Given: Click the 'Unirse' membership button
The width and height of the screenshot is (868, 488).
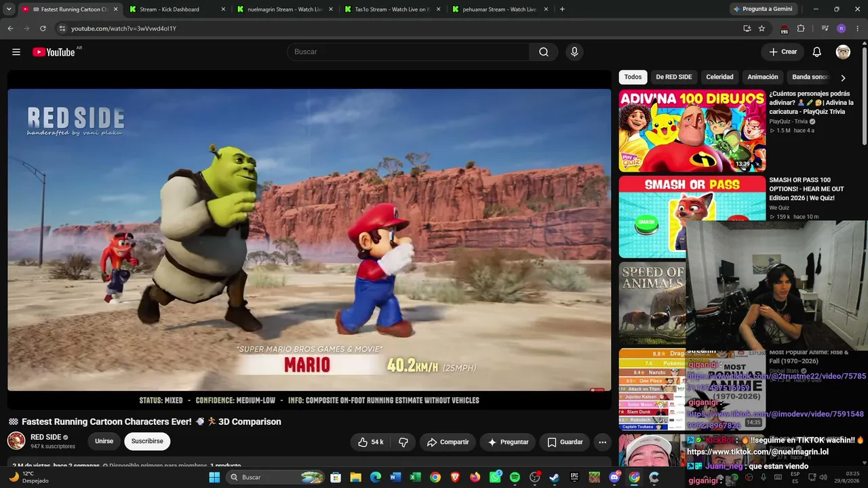Looking at the screenshot, I should click(104, 441).
